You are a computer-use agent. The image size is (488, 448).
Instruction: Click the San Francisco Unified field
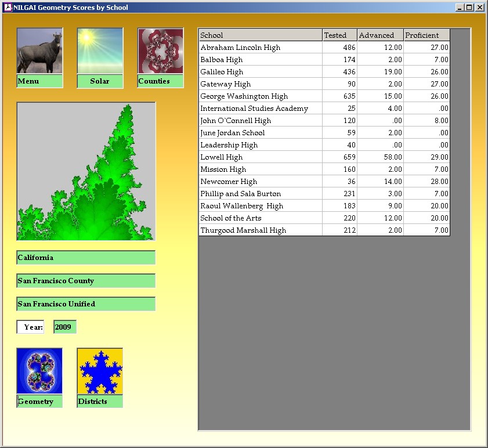86,304
